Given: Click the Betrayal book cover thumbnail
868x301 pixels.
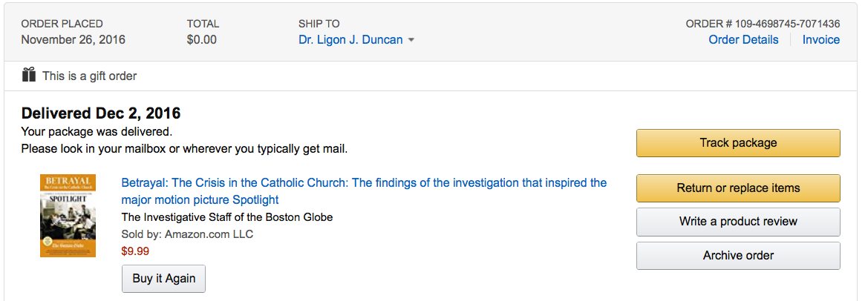Looking at the screenshot, I should pyautogui.click(x=68, y=216).
